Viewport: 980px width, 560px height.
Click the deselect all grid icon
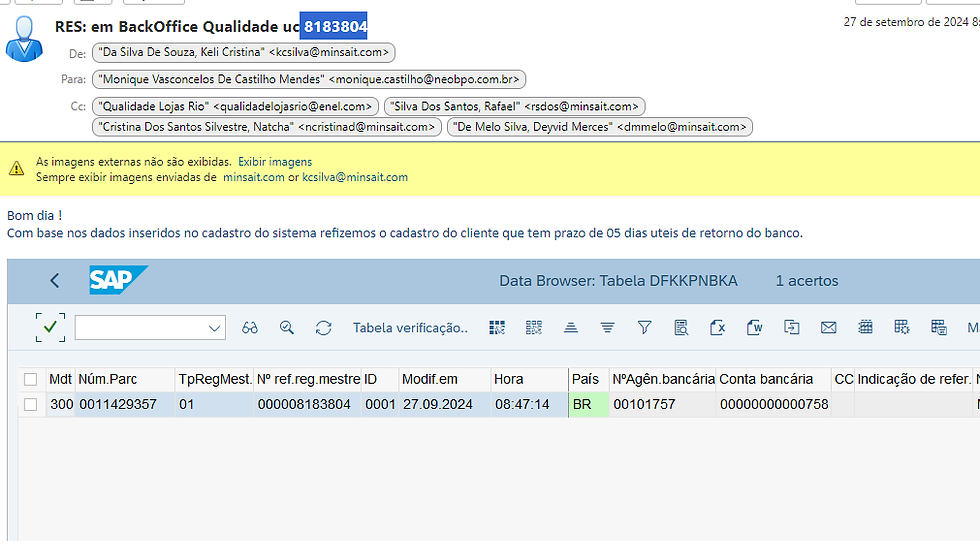pyautogui.click(x=534, y=328)
